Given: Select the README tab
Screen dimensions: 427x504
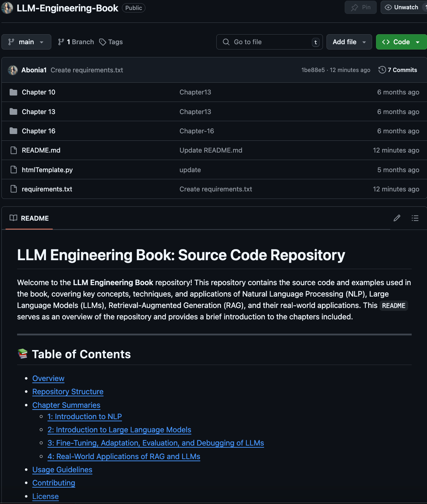Looking at the screenshot, I should click(29, 218).
